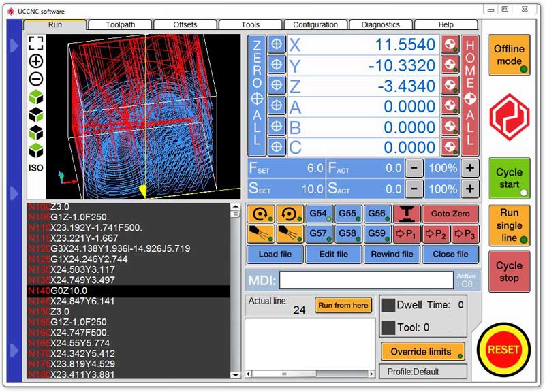
Task: Click Cycle start
Action: pos(509,178)
